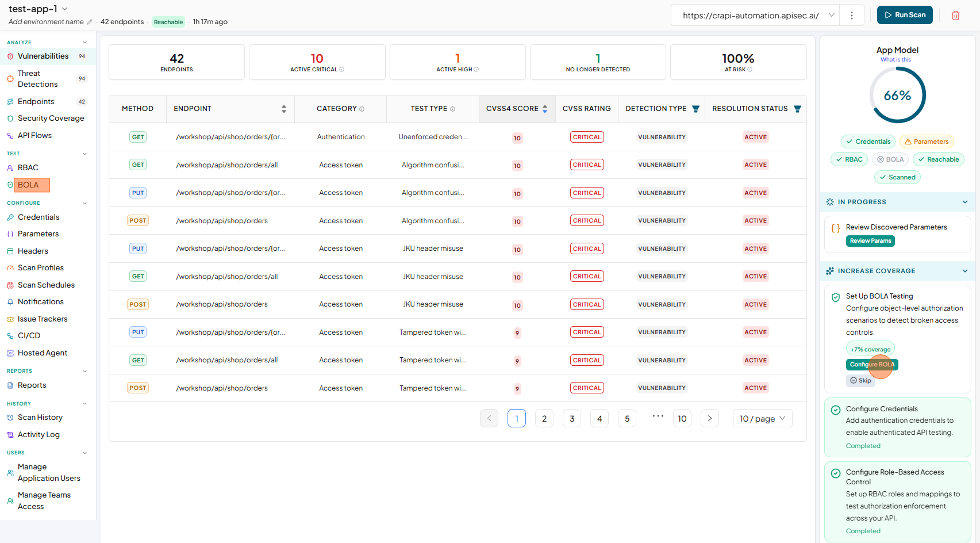This screenshot has width=980, height=543.
Task: Click the Category info icon
Action: [362, 109]
